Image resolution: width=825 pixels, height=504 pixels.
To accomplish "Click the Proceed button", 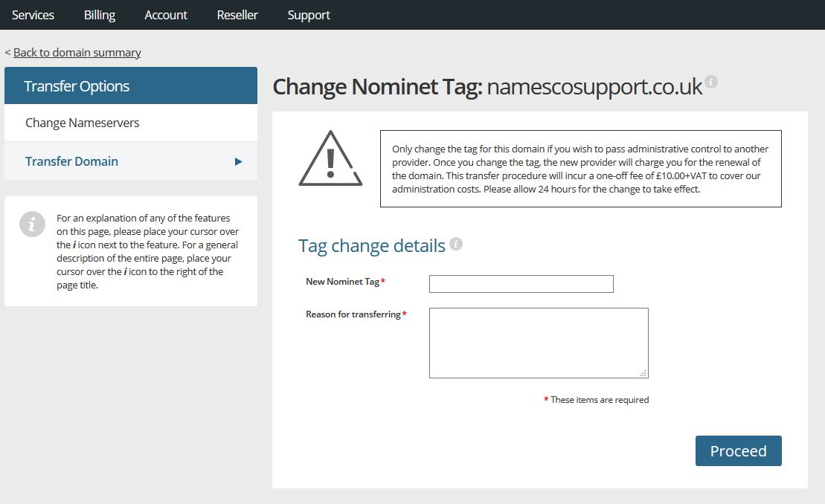I will 738,451.
